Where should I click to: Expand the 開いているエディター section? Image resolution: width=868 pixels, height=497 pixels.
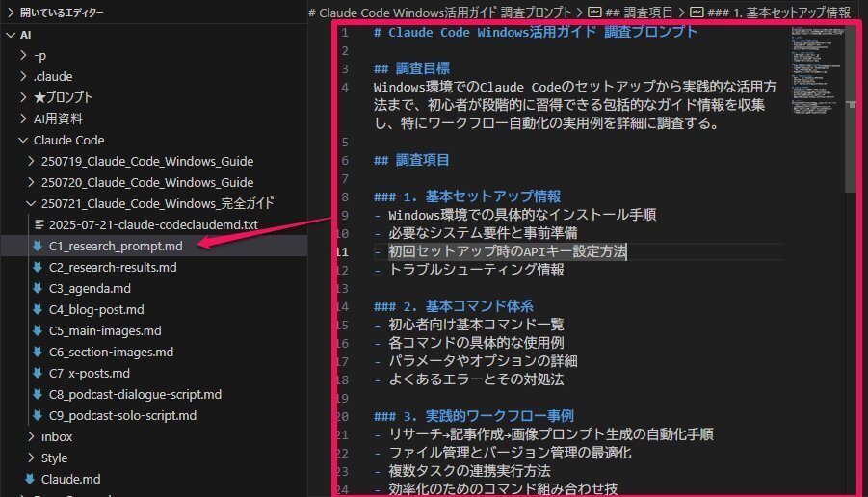pyautogui.click(x=11, y=12)
